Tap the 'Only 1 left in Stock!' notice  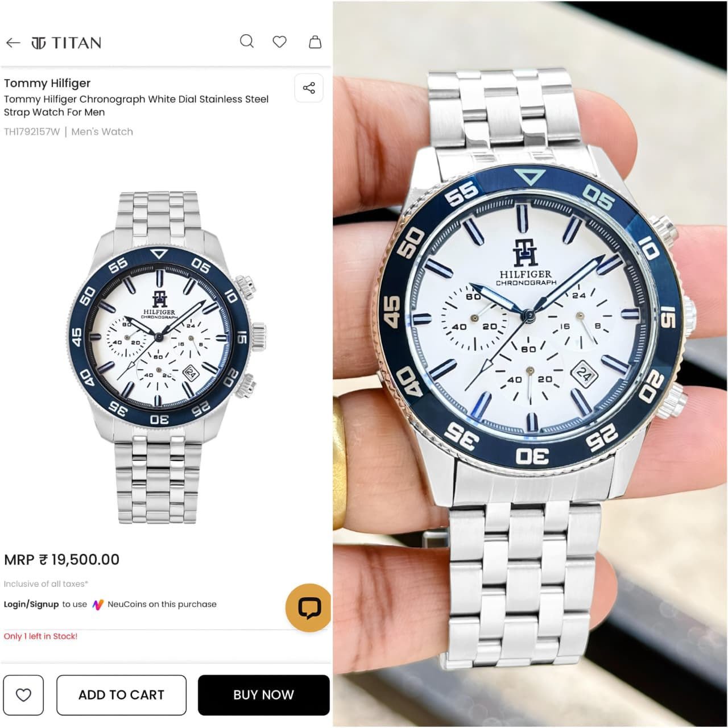tap(40, 636)
